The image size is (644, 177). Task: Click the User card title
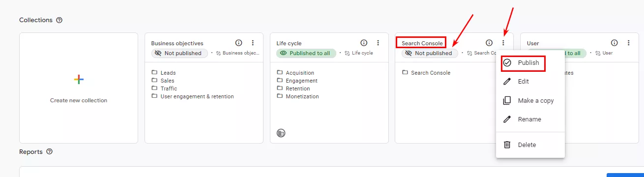[533, 43]
